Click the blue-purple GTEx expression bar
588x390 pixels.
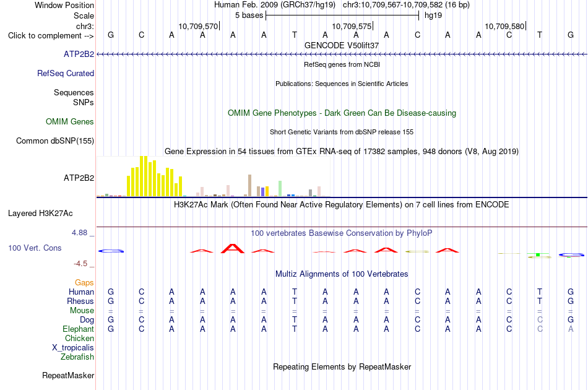tap(263, 192)
